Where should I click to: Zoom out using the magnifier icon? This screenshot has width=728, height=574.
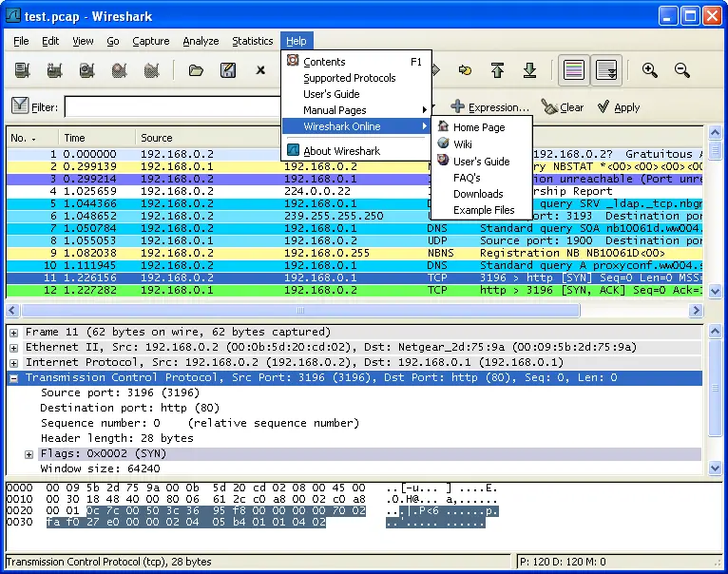682,69
